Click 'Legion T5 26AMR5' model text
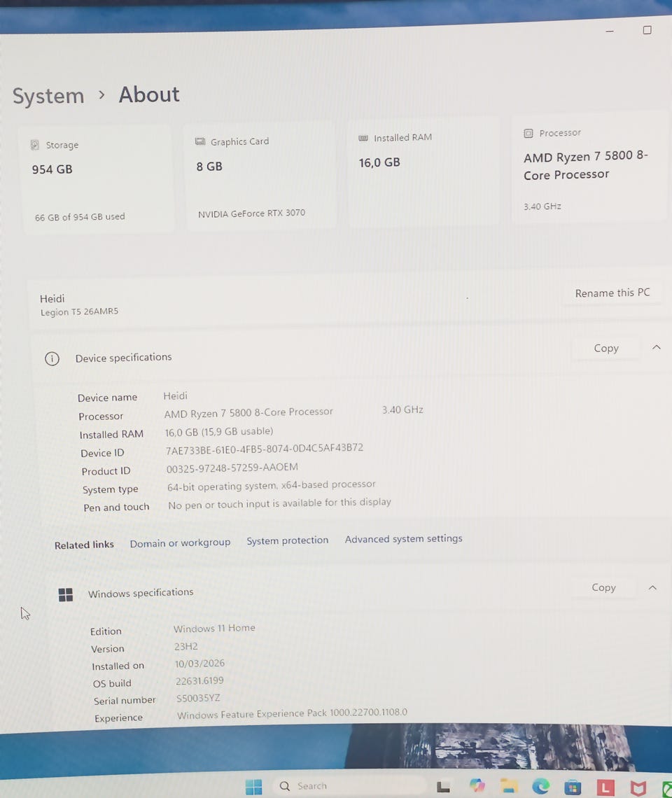 [x=79, y=311]
